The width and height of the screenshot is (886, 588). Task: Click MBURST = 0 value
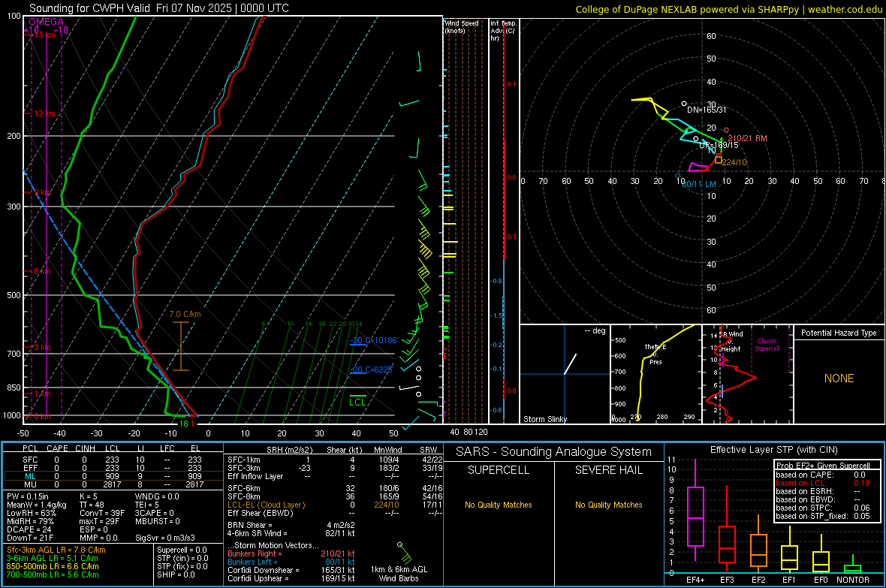157,521
